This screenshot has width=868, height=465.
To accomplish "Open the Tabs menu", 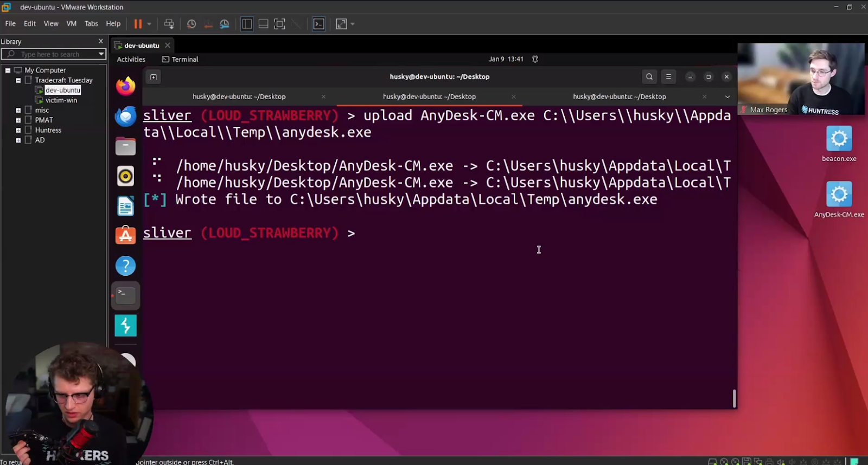I will tap(91, 24).
